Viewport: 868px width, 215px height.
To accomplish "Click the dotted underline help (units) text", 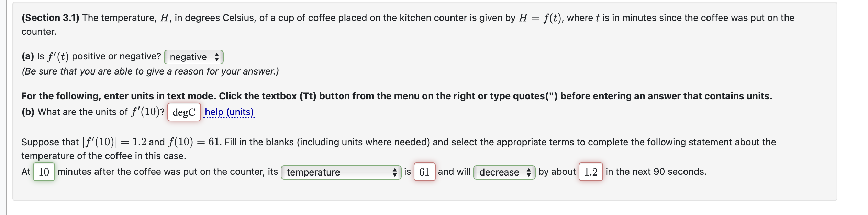I will [229, 111].
